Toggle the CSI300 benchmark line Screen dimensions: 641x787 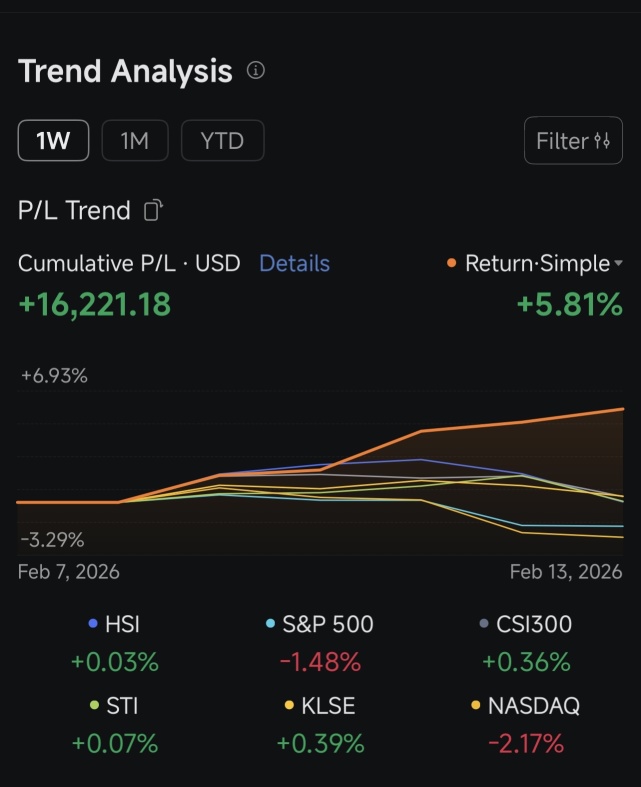click(526, 624)
